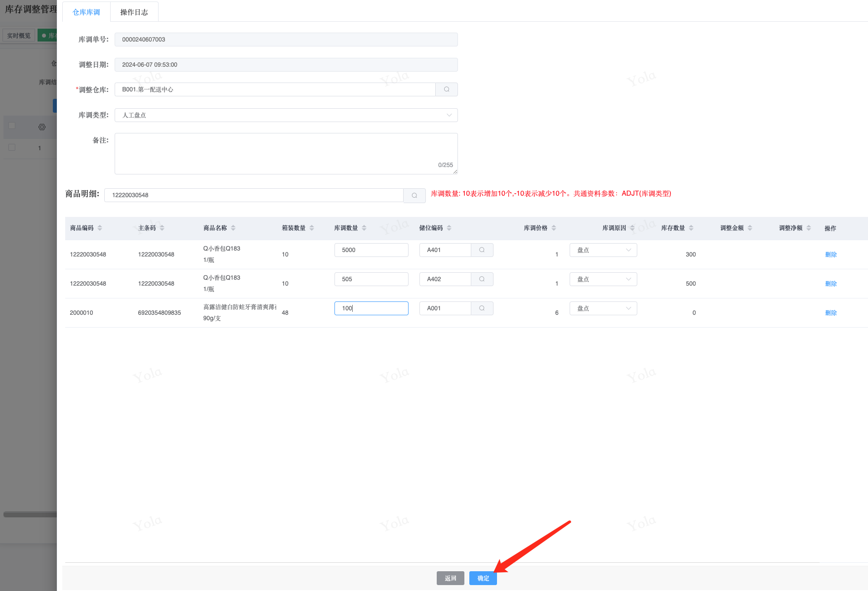
Task: Click product code 2000010 cell
Action: tap(82, 313)
